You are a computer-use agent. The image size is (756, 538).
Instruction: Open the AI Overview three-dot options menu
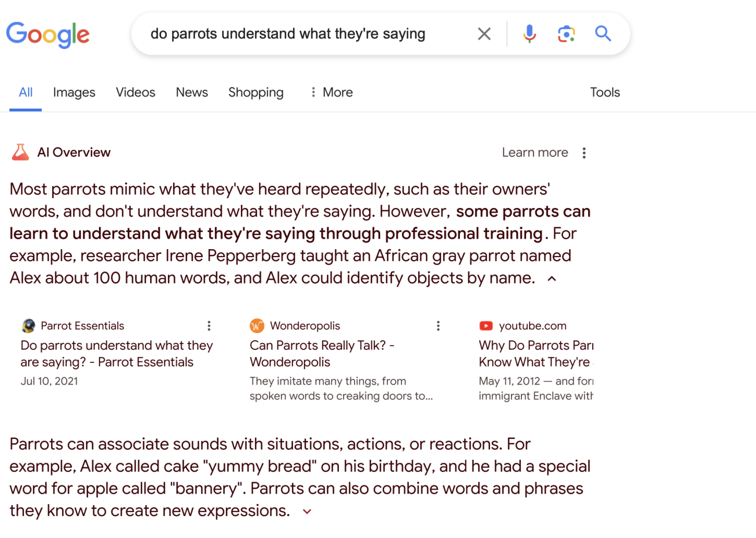(584, 152)
